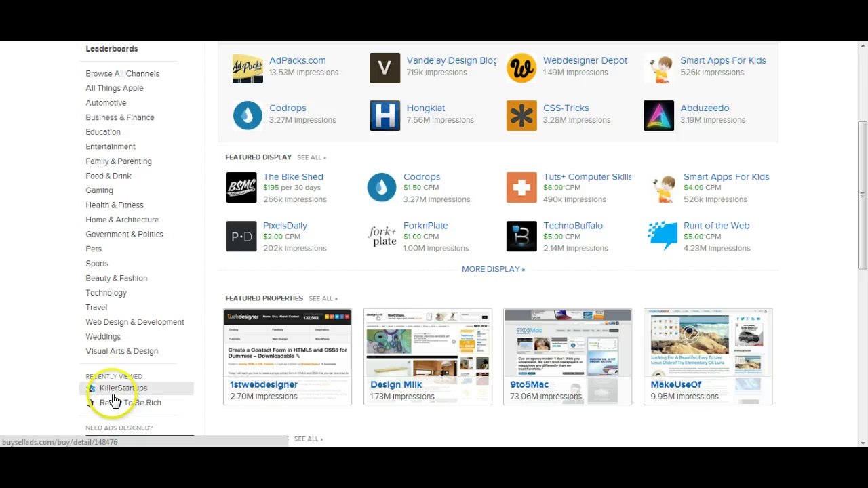Click the Runt of the Web title link
Viewport: 868px width, 488px height.
[717, 226]
